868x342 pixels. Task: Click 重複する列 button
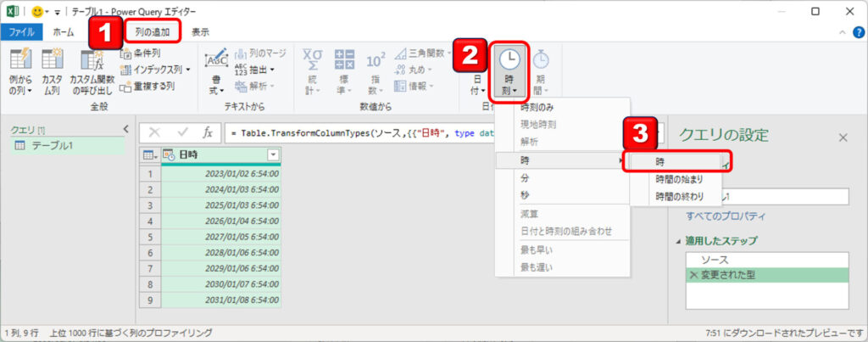[147, 87]
